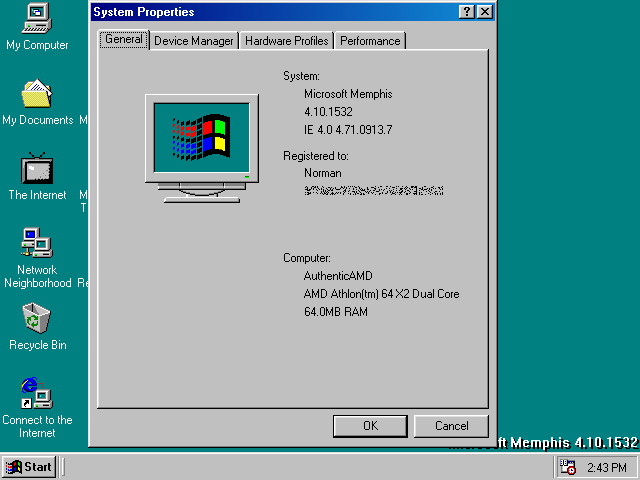Open the Hardware Profiles tab

[286, 41]
